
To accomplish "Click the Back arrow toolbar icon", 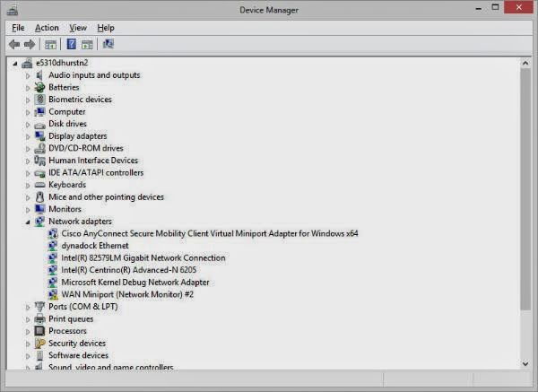I will pos(14,44).
